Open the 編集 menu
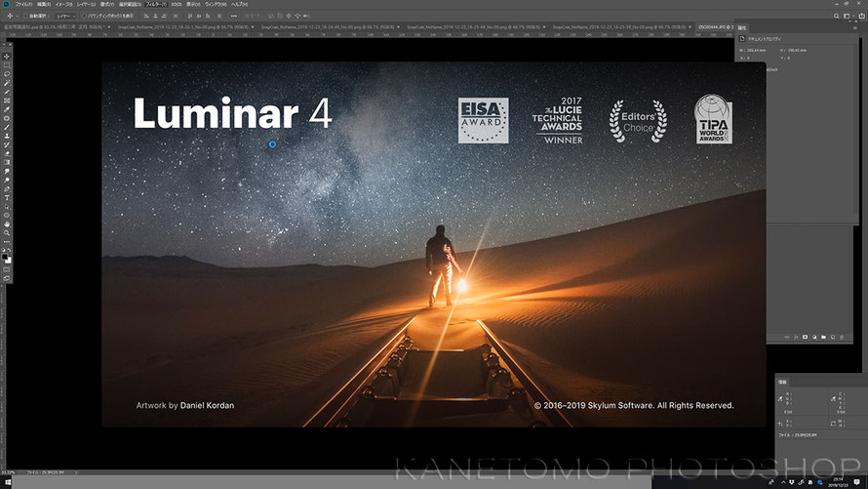868x489 pixels. (x=44, y=4)
